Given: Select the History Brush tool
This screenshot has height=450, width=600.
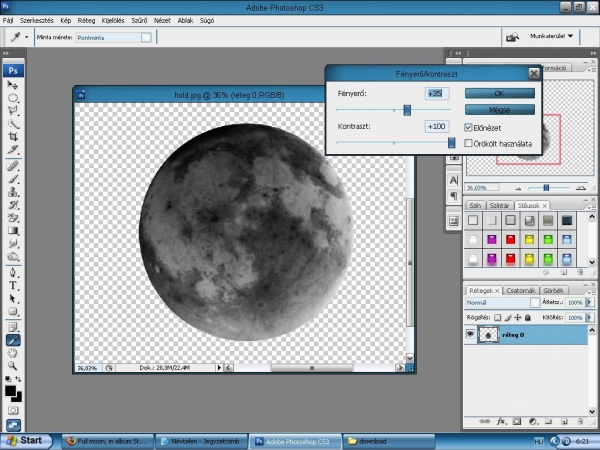Looking at the screenshot, I should [x=13, y=205].
